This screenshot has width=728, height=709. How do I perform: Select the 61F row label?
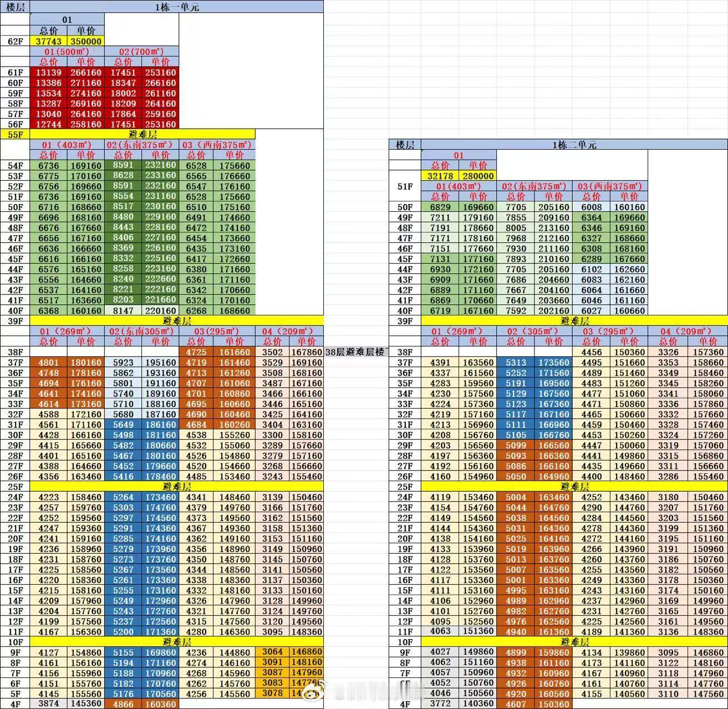(x=15, y=72)
